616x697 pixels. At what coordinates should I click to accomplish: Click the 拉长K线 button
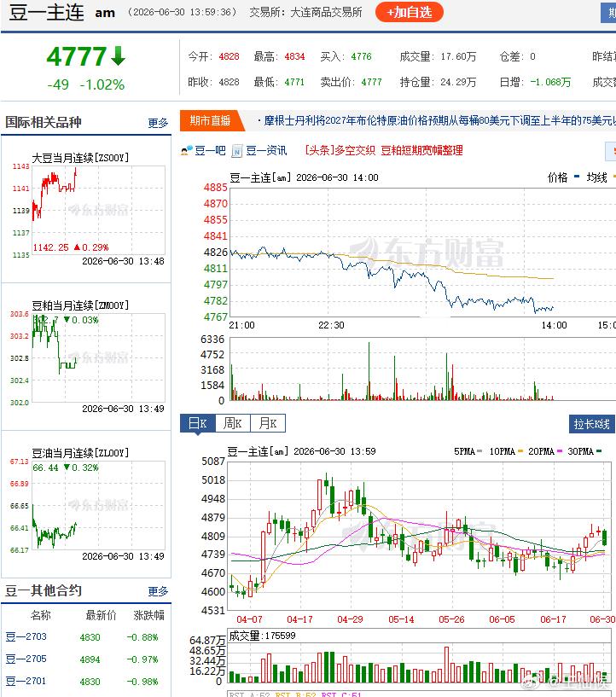point(591,424)
